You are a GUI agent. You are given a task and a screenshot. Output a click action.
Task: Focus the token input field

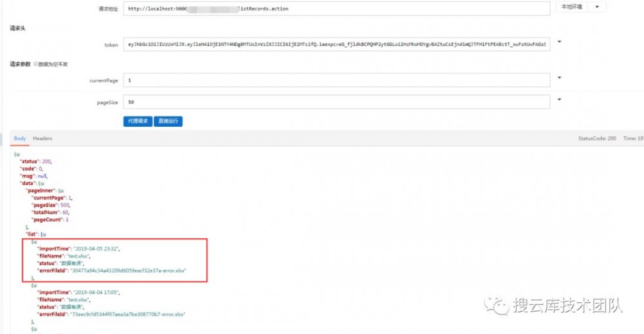click(x=336, y=44)
